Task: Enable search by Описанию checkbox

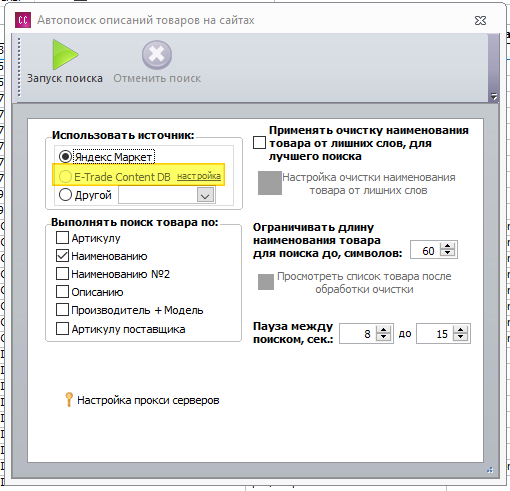Action: 62,292
